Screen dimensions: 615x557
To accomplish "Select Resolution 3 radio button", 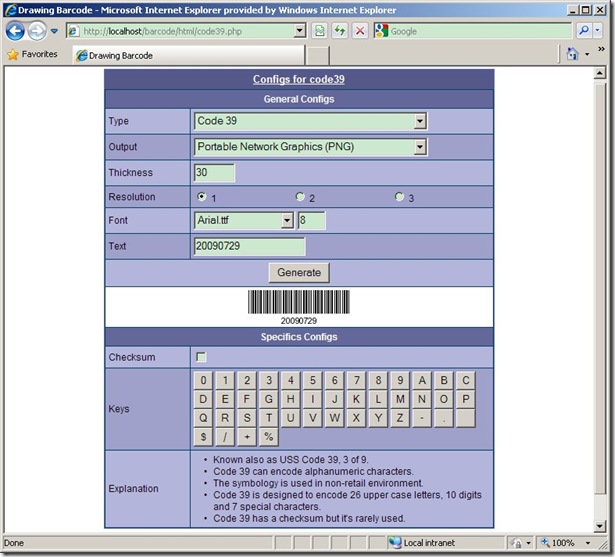I will click(x=399, y=197).
